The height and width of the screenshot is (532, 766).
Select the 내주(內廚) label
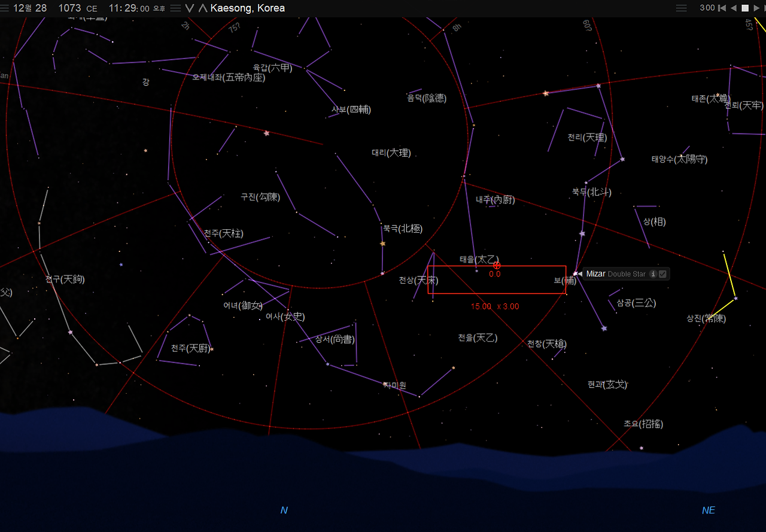(x=496, y=200)
